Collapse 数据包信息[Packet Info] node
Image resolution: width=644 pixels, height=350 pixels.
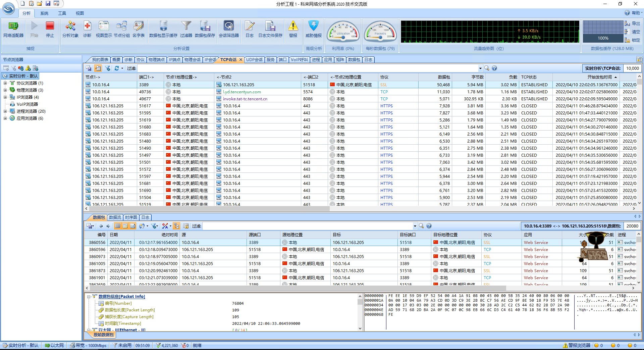point(89,296)
